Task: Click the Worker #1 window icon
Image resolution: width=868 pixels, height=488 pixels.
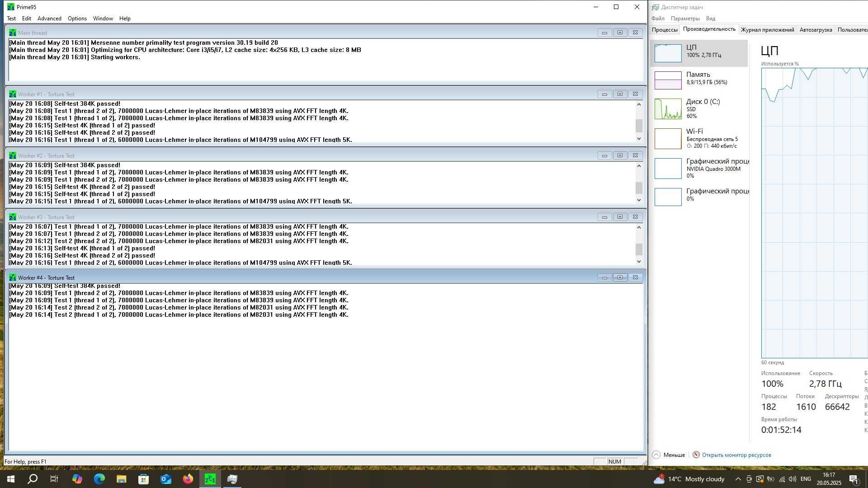Action: click(x=13, y=94)
